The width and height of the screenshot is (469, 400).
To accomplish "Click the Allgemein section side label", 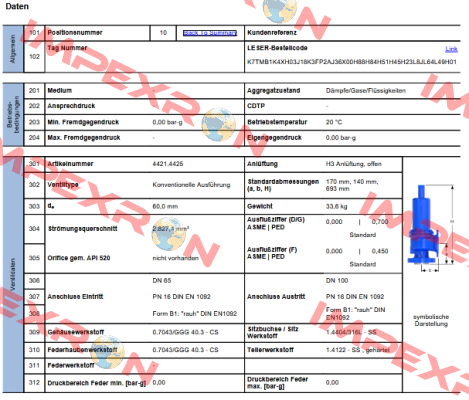I will [13, 49].
